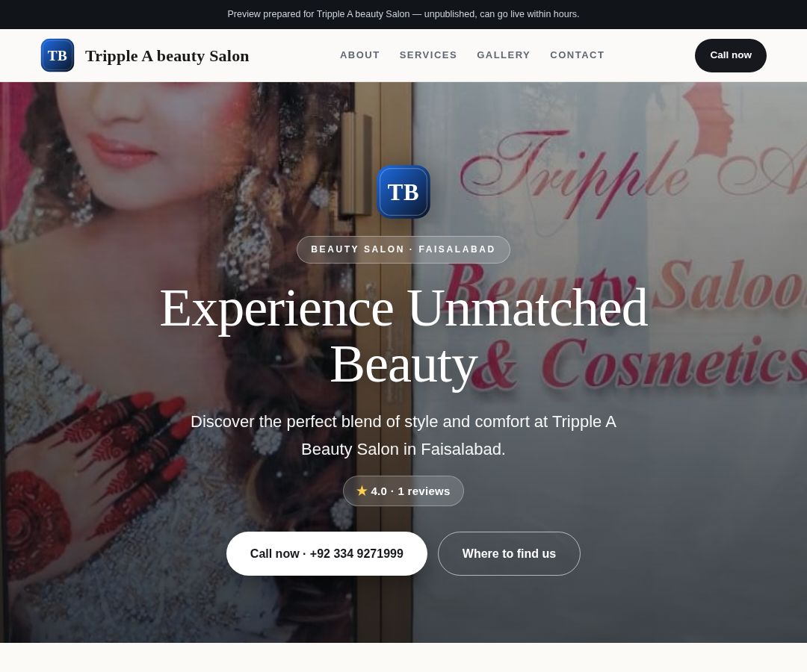
Task: Click the header Call now button
Action: click(730, 55)
